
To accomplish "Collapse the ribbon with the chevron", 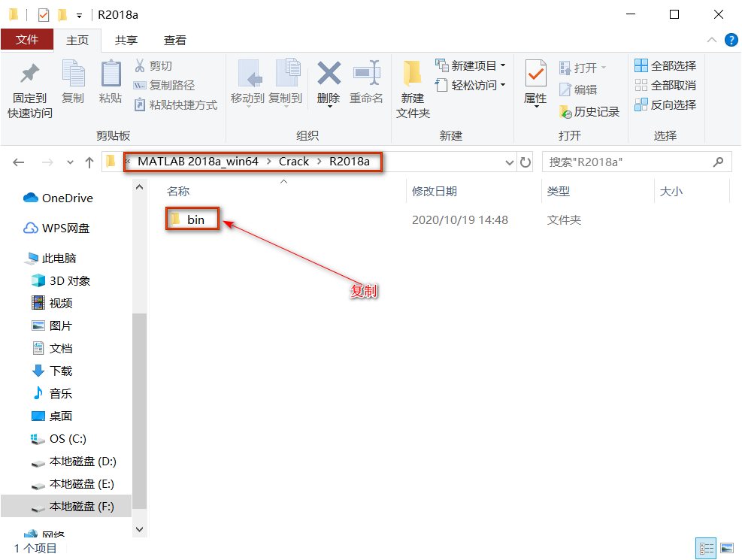I will (712, 40).
